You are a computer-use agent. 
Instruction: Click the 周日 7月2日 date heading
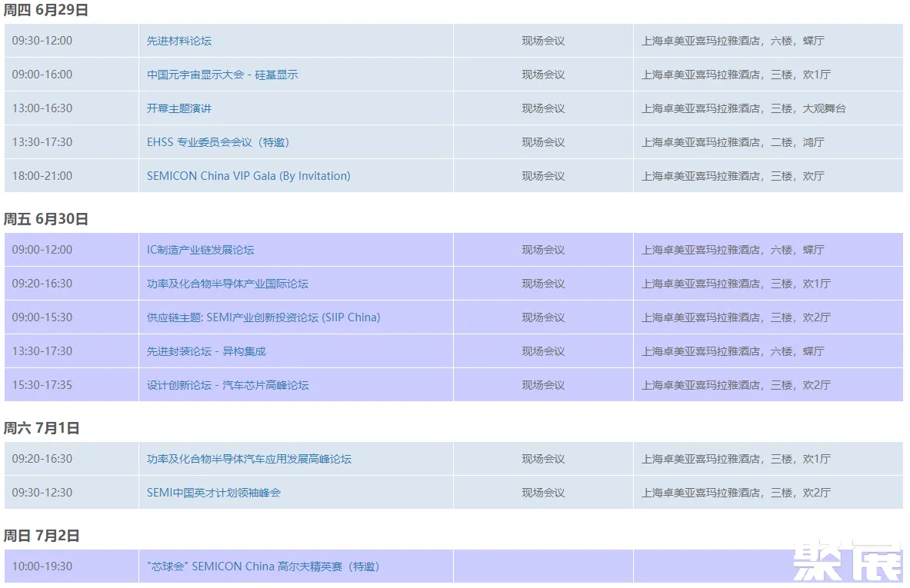(42, 536)
